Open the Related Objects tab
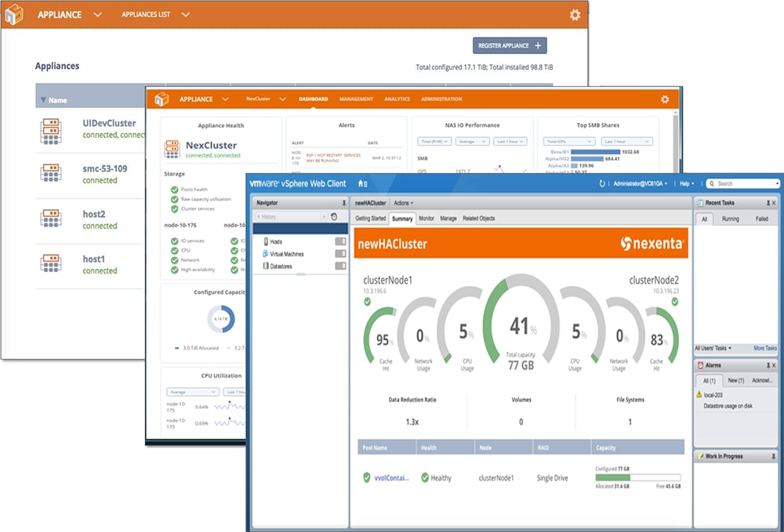Image resolution: width=784 pixels, height=532 pixels. tap(478, 219)
